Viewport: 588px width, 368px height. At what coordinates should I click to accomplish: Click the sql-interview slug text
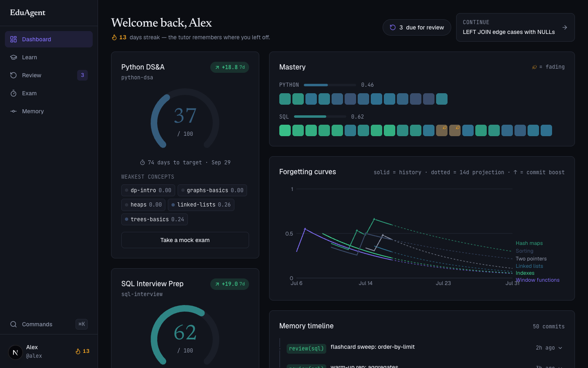tap(142, 294)
